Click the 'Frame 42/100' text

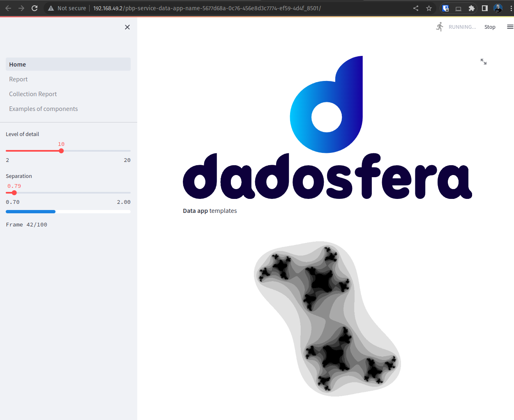(x=27, y=225)
